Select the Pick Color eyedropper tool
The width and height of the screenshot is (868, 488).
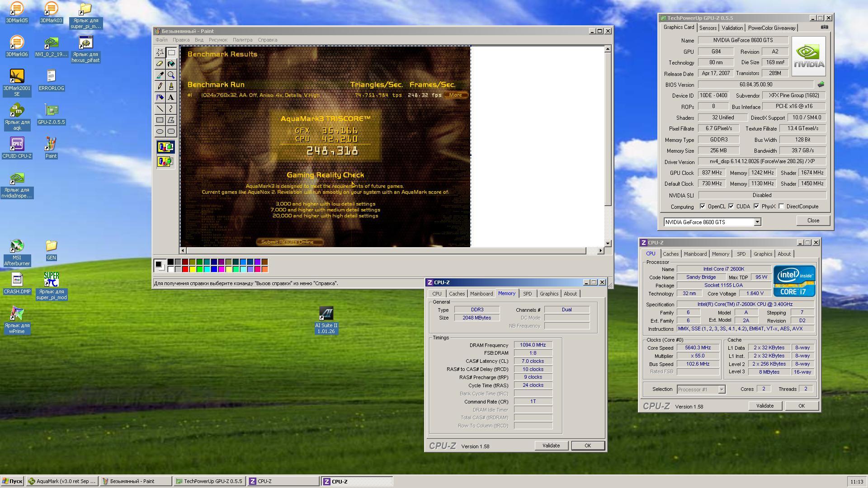160,75
